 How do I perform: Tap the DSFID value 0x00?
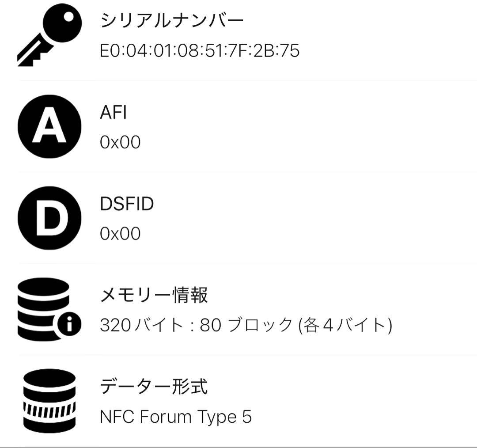point(120,233)
